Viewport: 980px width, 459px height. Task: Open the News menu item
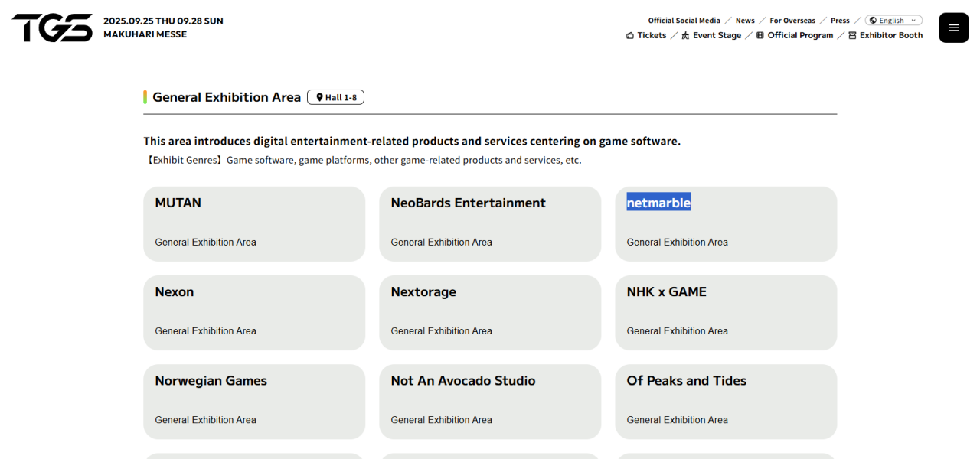(x=745, y=21)
